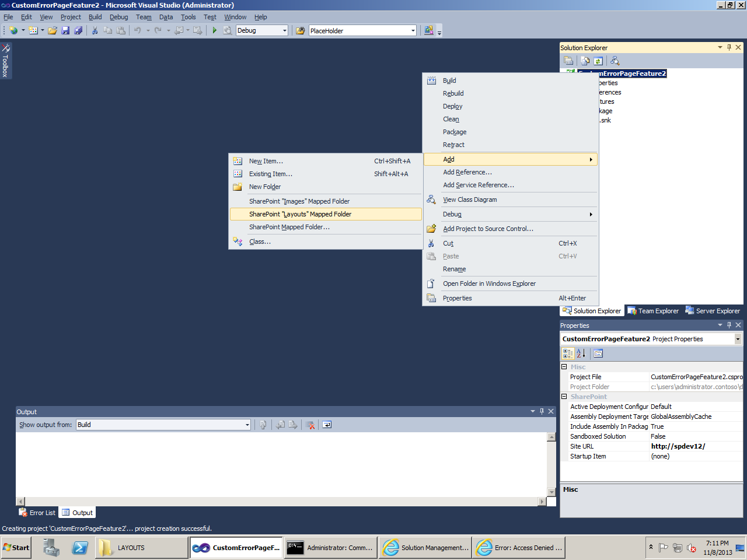This screenshot has width=747, height=560.
Task: Click the Alphabetical sort icon in Properties panel
Action: pos(581,353)
